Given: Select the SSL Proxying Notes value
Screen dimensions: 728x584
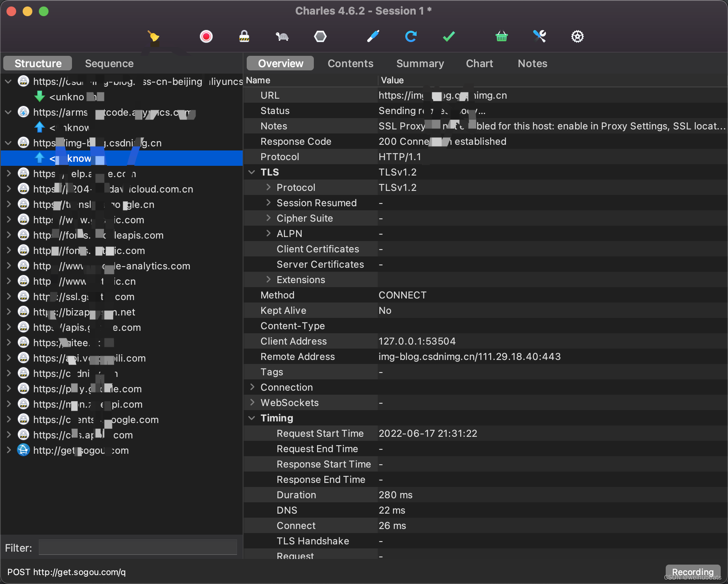Looking at the screenshot, I should point(552,126).
